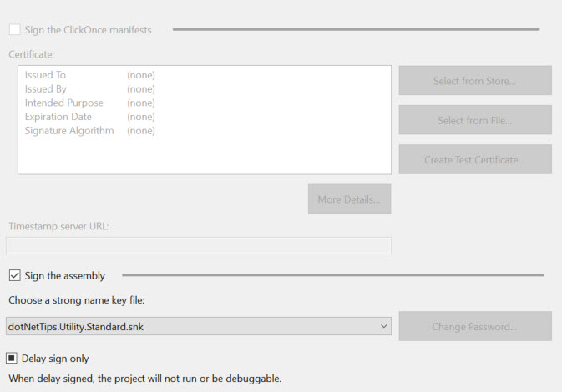Click the Certificate: label above details box
This screenshot has width=562, height=392.
point(31,54)
